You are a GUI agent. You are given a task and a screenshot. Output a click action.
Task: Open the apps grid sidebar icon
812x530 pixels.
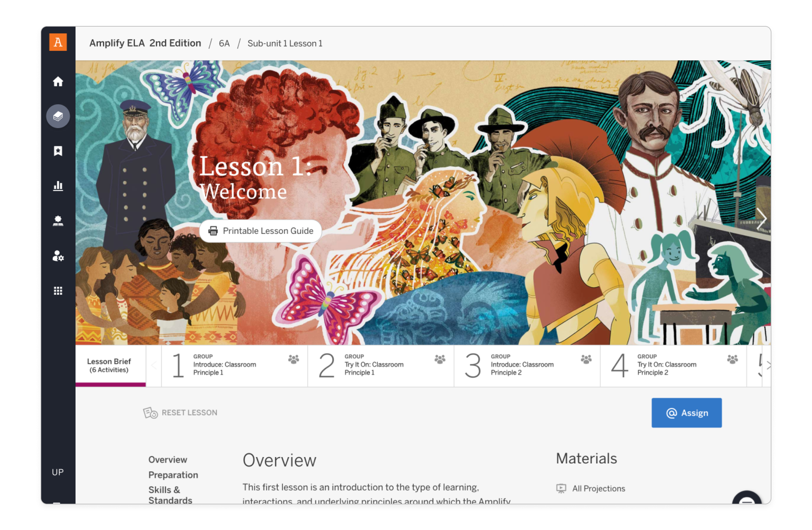pyautogui.click(x=58, y=291)
